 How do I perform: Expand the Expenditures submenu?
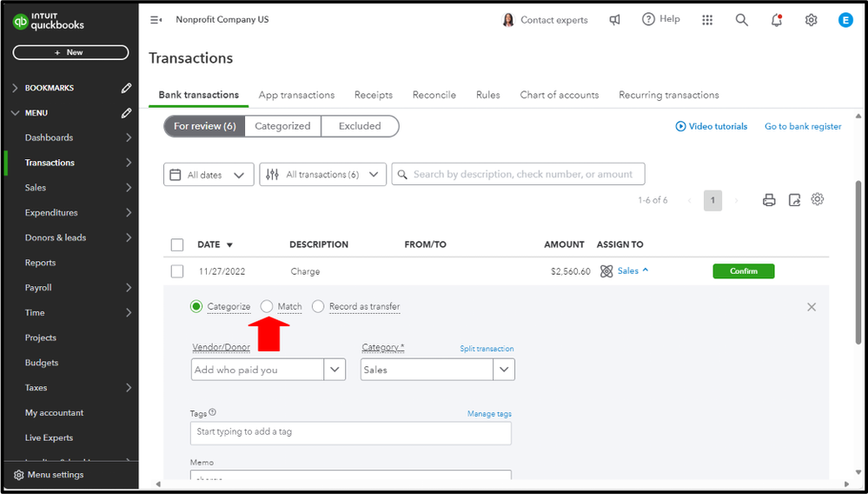tap(129, 213)
